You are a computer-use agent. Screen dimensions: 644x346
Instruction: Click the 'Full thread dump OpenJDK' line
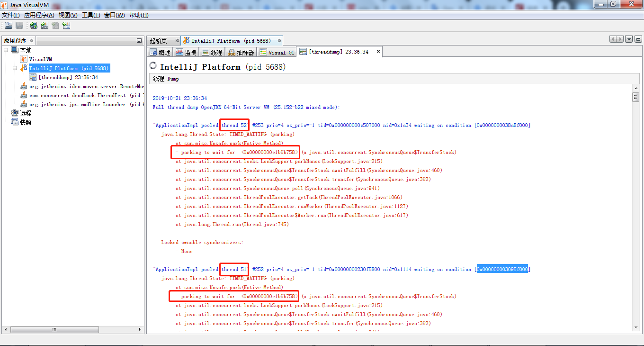tap(246, 107)
